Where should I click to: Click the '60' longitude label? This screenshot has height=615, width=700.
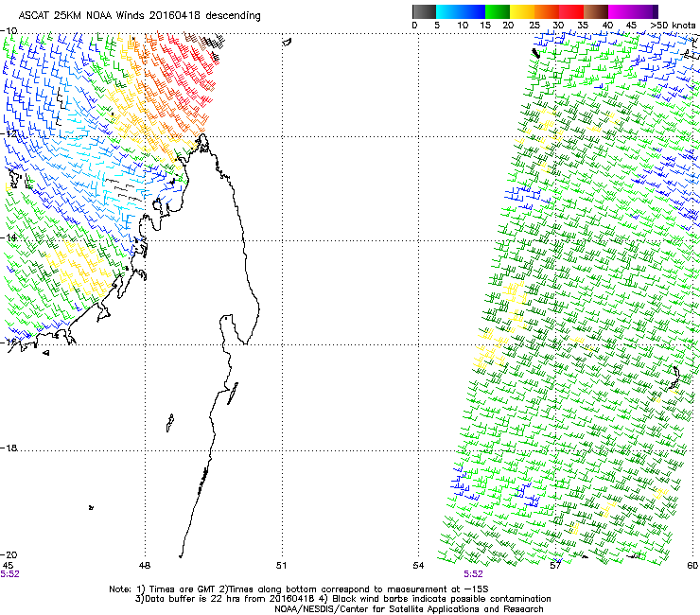[692, 566]
